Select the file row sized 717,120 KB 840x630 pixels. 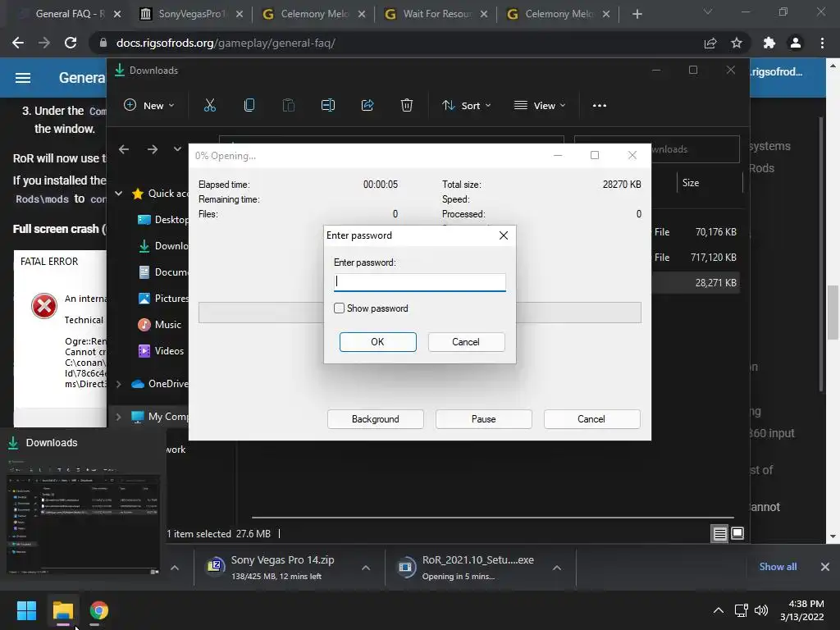pos(696,257)
